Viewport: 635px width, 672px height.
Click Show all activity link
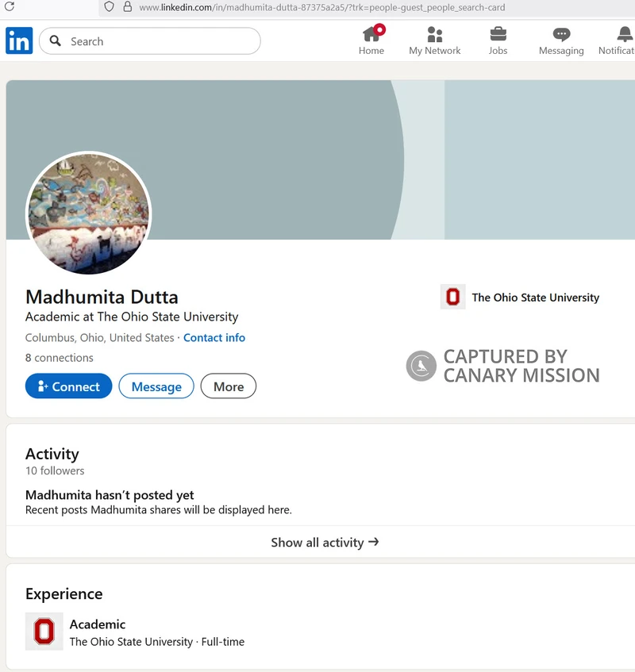tap(325, 542)
